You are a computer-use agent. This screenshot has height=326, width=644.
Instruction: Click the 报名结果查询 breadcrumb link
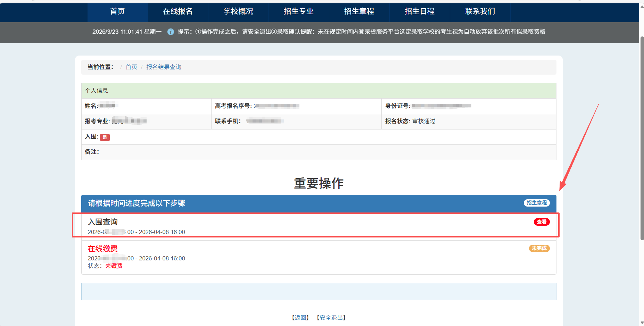[164, 67]
